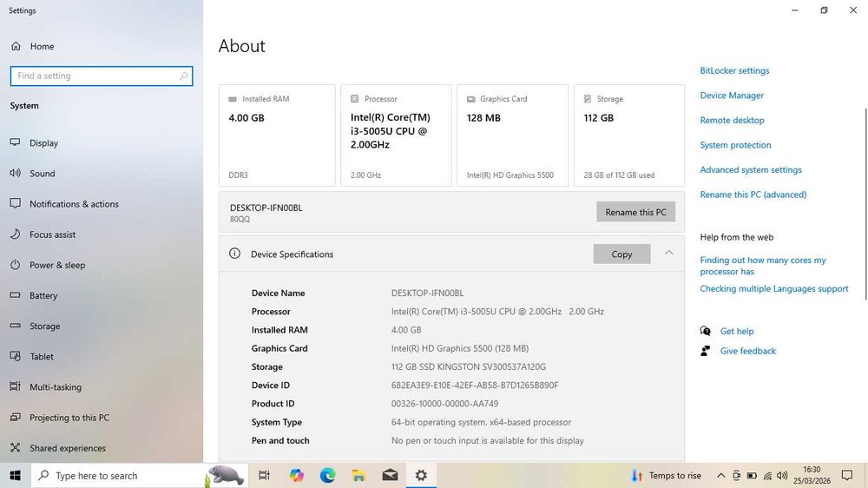Click the System heading in sidebar
This screenshot has height=488, width=868.
(x=24, y=106)
